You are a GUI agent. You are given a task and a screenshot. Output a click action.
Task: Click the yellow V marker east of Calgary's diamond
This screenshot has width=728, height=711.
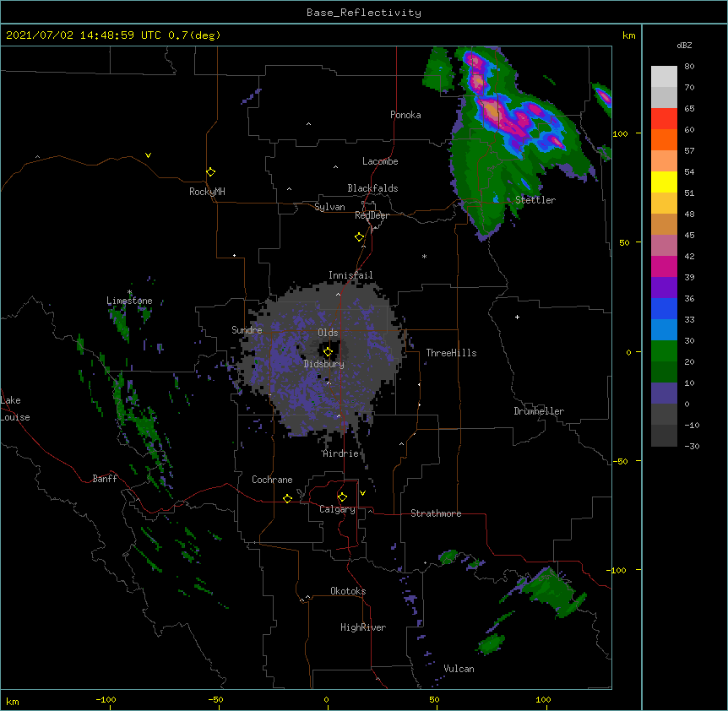coord(362,493)
